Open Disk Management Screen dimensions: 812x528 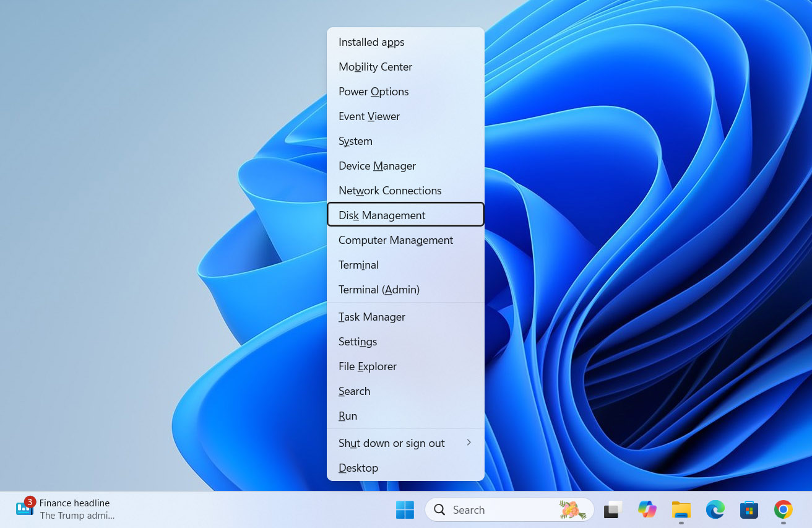pyautogui.click(x=405, y=215)
